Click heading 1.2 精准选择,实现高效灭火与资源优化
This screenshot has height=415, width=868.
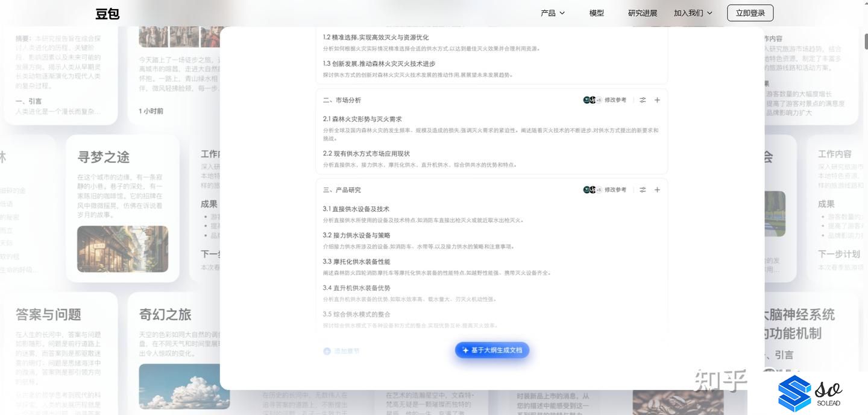376,37
